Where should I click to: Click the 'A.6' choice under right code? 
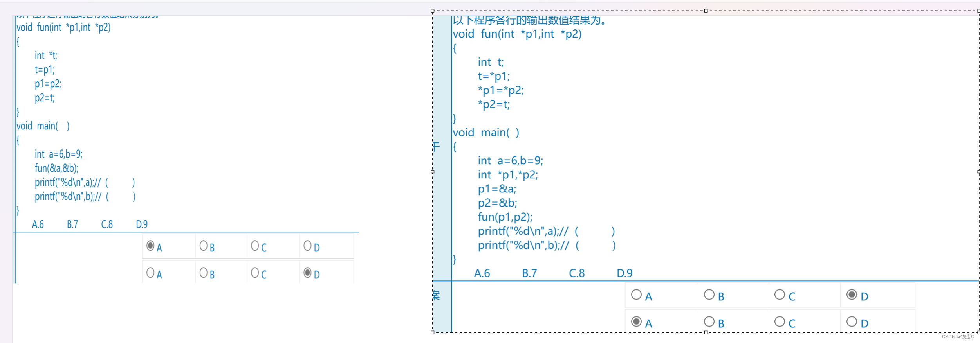point(482,273)
